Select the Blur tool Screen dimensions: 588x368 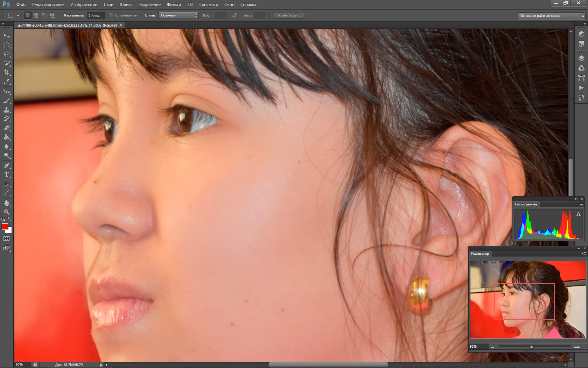7,146
